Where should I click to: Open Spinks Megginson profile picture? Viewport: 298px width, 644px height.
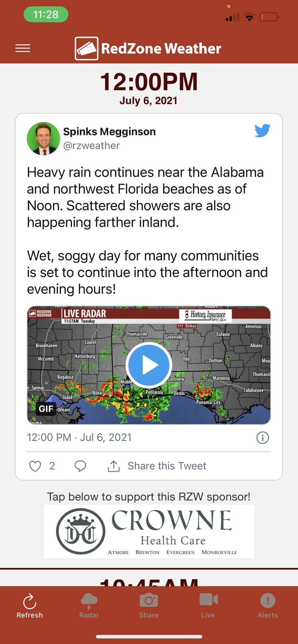tap(43, 138)
